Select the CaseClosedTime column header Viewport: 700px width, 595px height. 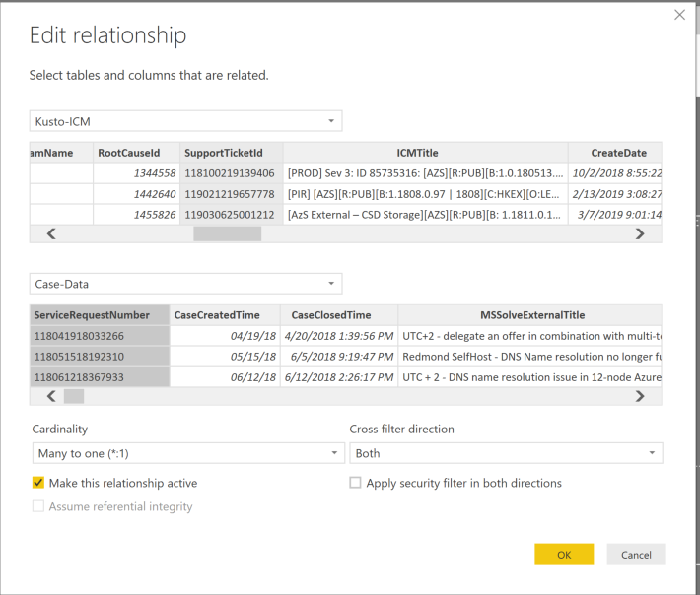point(339,315)
